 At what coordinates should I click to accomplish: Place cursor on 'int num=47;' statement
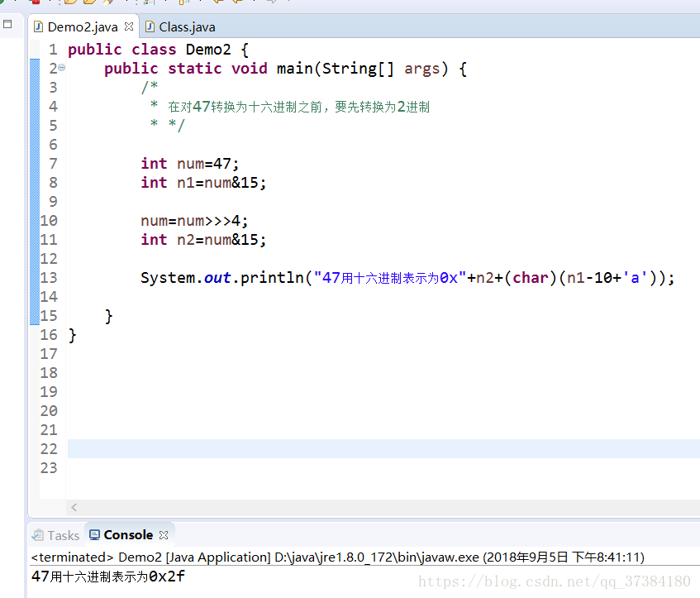tap(190, 164)
